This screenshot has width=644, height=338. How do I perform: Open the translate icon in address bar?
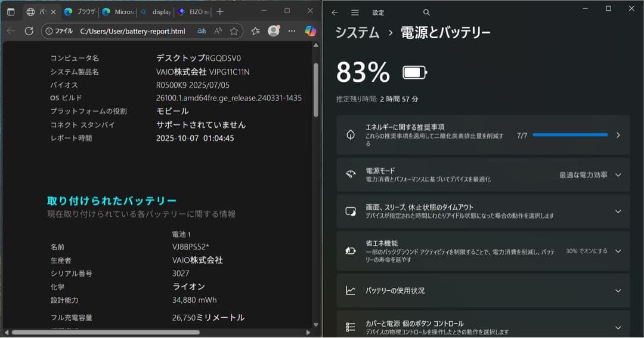point(202,31)
